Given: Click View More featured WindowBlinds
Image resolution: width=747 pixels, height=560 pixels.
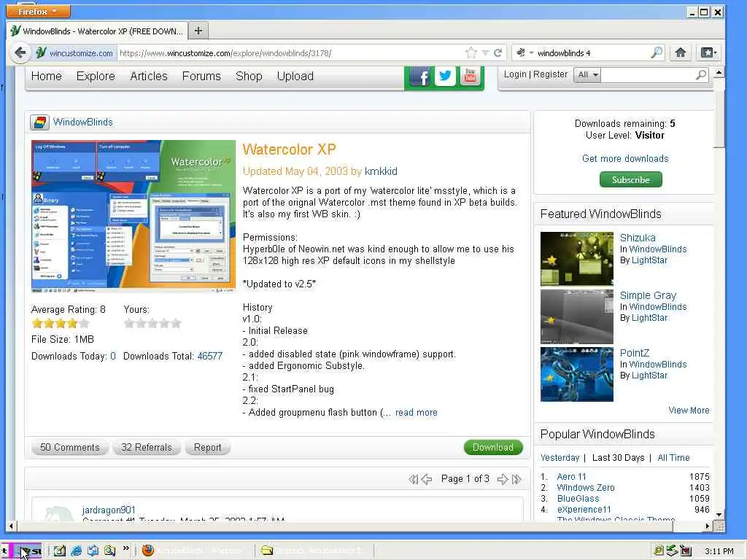Looking at the screenshot, I should point(689,411).
